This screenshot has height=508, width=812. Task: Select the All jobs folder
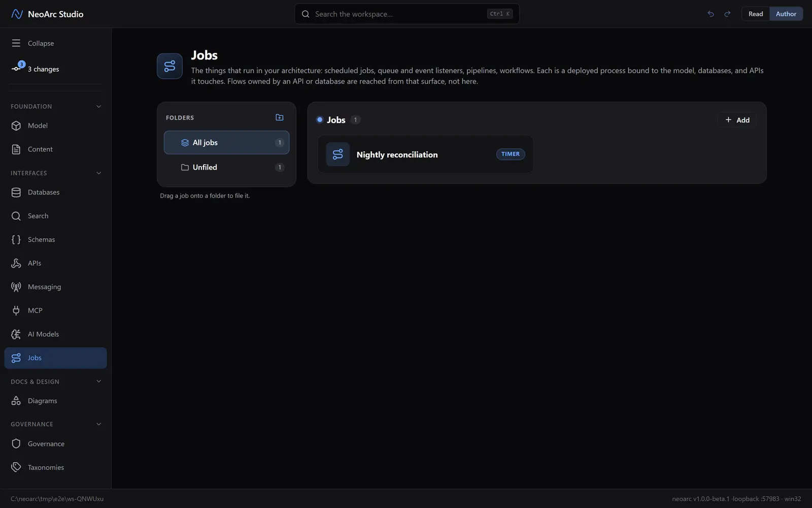(226, 143)
